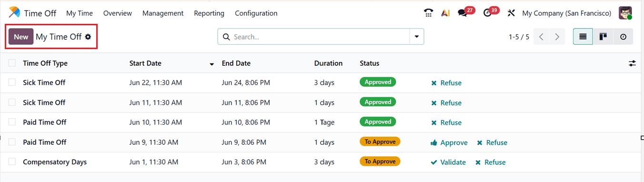Select the Jun 10 Paid Time Off row checkbox
This screenshot has width=644, height=182.
12,122
